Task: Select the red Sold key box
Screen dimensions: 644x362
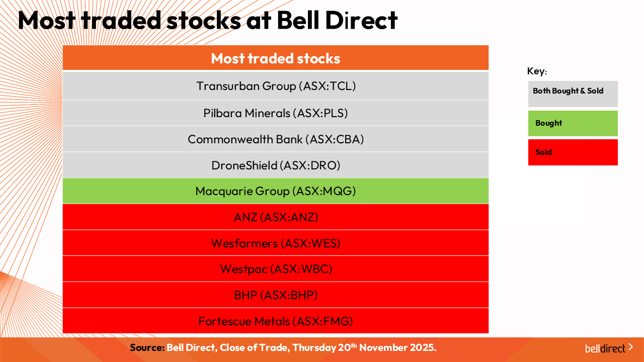Action: (573, 152)
